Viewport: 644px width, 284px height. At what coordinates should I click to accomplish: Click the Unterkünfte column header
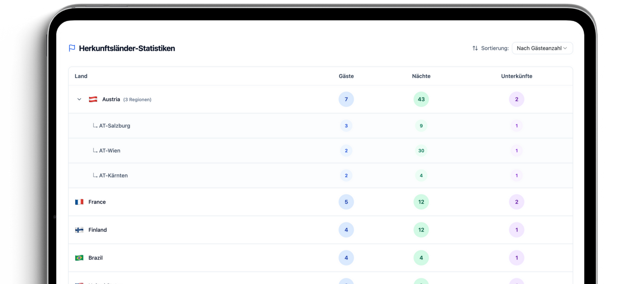tap(517, 76)
